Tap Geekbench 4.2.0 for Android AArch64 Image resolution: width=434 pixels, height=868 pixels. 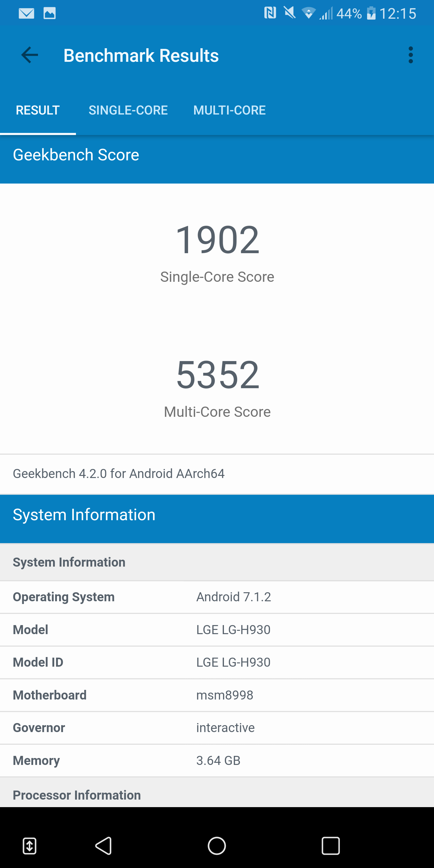(x=119, y=473)
